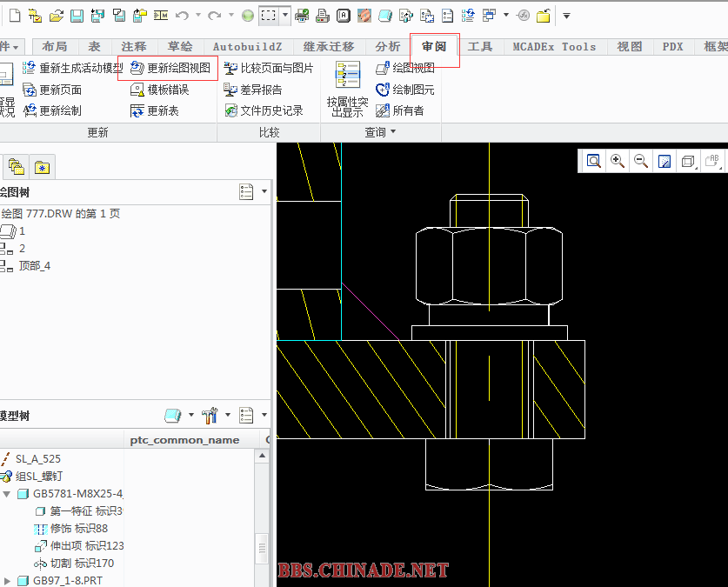Select 顶部_4 view in drawing tree
Viewport: 728px width, 587px height.
click(34, 265)
